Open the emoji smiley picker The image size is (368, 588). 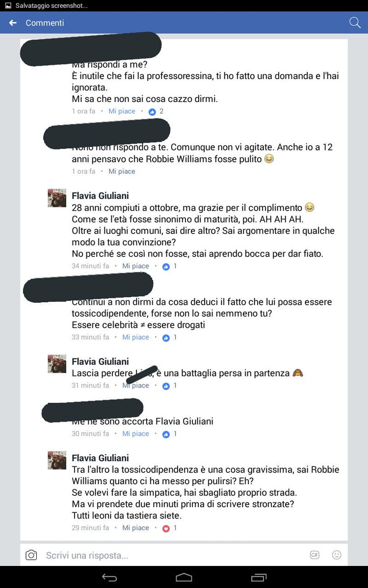click(337, 555)
